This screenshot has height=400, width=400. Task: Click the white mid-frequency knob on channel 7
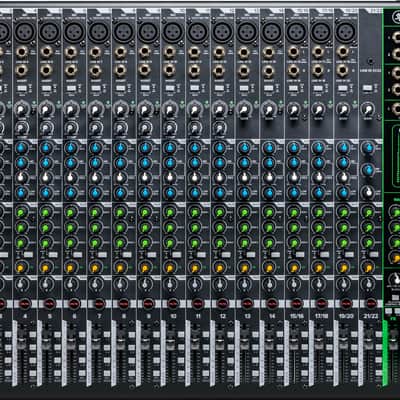click(96, 177)
